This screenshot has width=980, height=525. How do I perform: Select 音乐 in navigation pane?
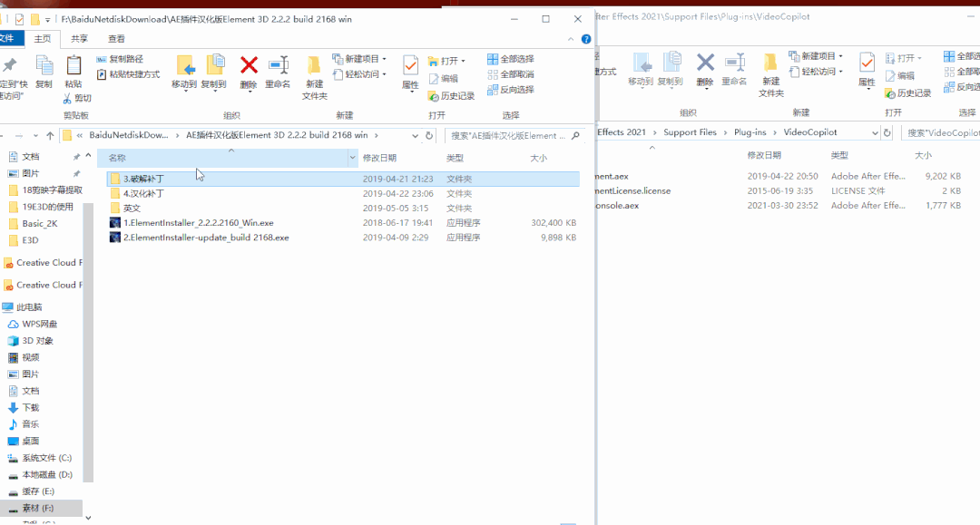(24, 424)
